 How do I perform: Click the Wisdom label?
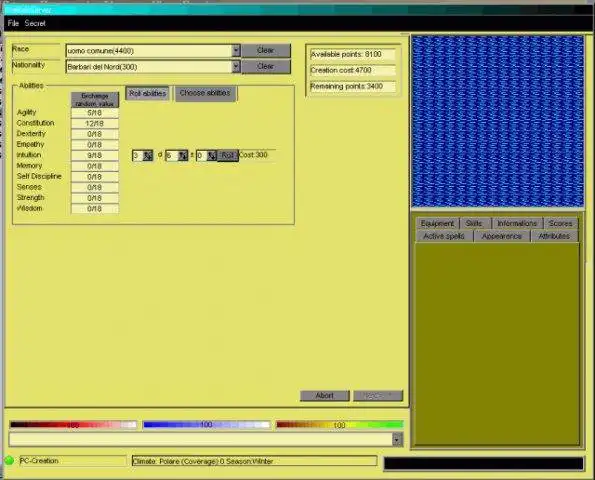[x=30, y=208]
